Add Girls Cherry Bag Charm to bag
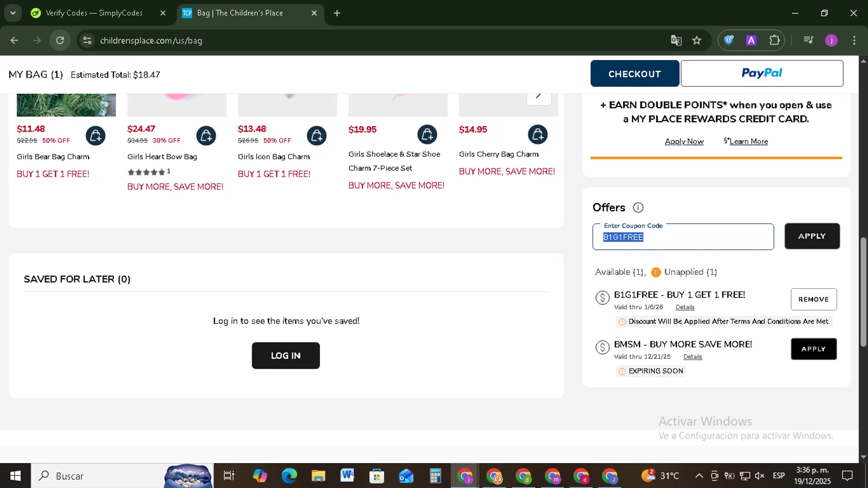 pos(538,135)
